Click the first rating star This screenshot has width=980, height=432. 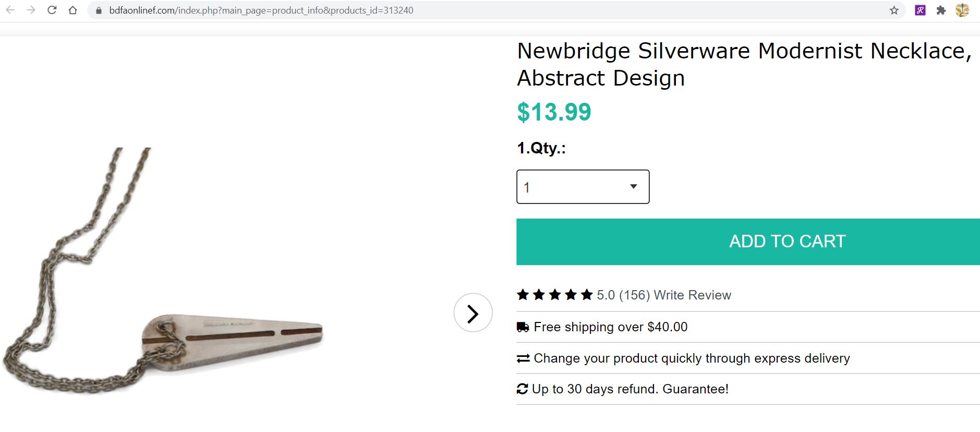pos(522,295)
